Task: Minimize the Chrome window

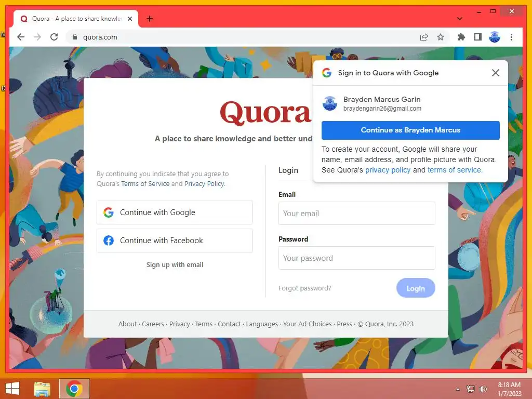Action: point(478,12)
